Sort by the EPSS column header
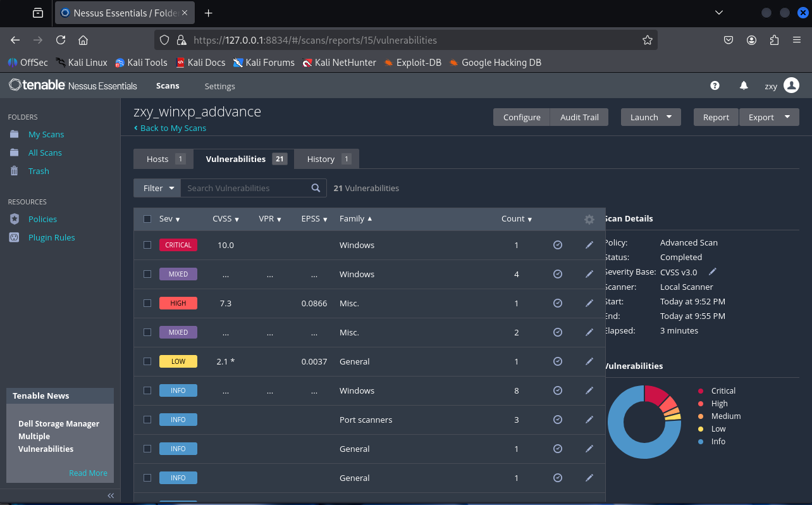 [x=314, y=219]
